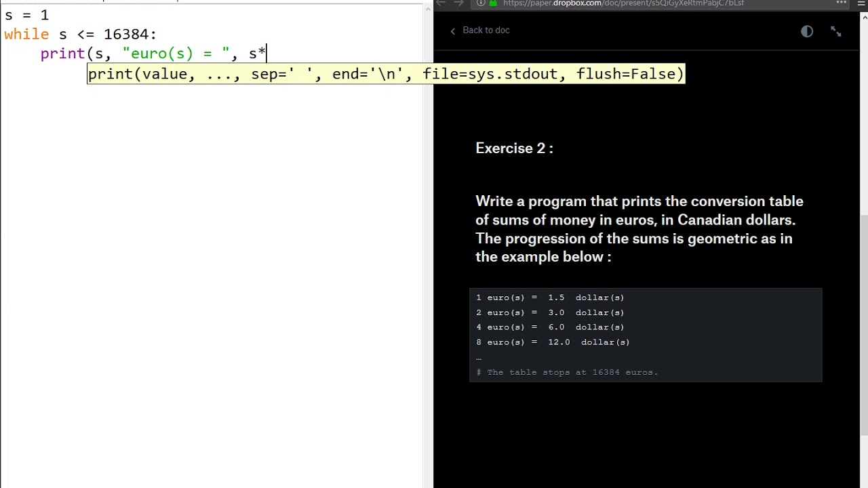868x488 pixels.
Task: Click the browser forward arrow
Action: (x=458, y=3)
